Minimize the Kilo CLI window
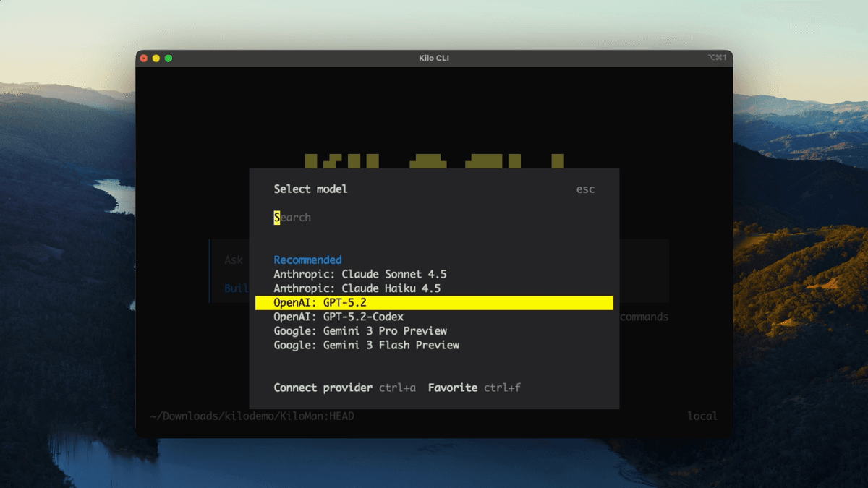Image resolution: width=868 pixels, height=488 pixels. coord(156,58)
